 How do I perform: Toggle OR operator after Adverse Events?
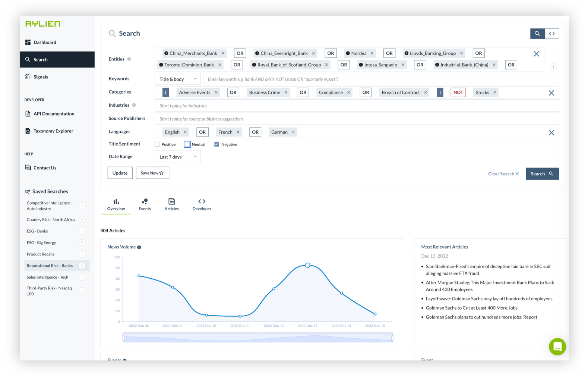click(x=233, y=93)
